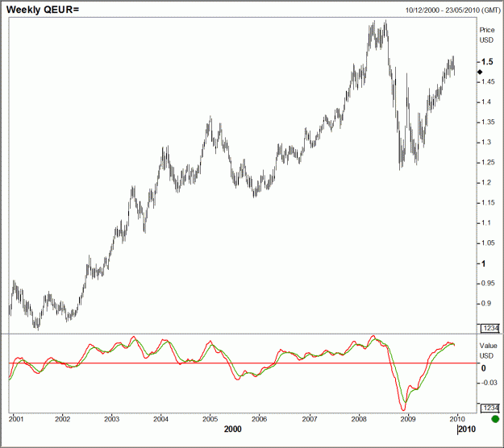Click the -0.03 indicator axis label
Screen dimensions: 504x448
pyautogui.click(x=489, y=383)
